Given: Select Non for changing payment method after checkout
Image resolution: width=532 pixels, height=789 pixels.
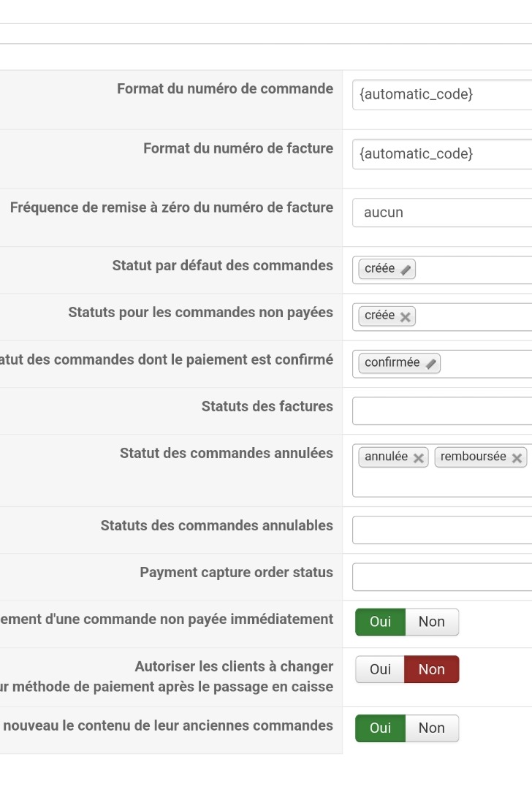Looking at the screenshot, I should click(x=431, y=669).
